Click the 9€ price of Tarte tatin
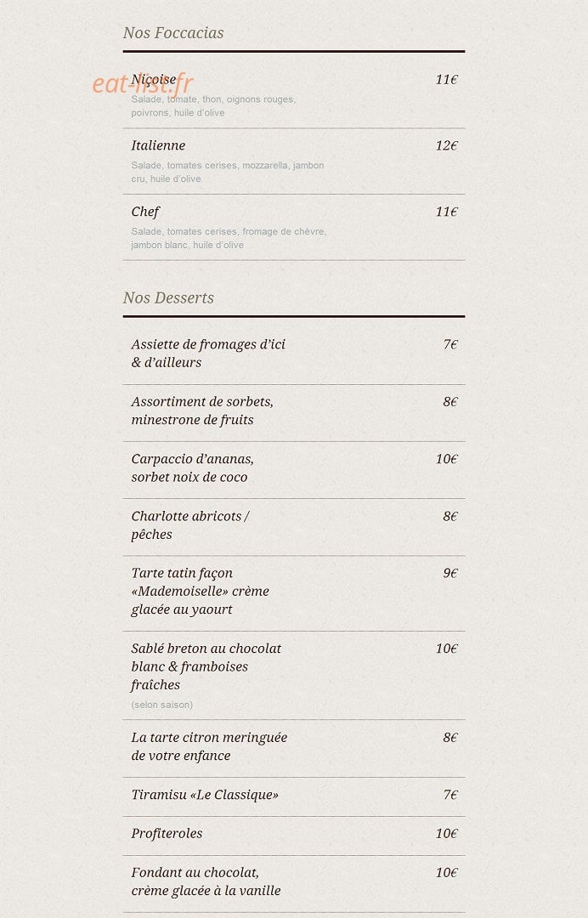The width and height of the screenshot is (588, 918). [450, 573]
